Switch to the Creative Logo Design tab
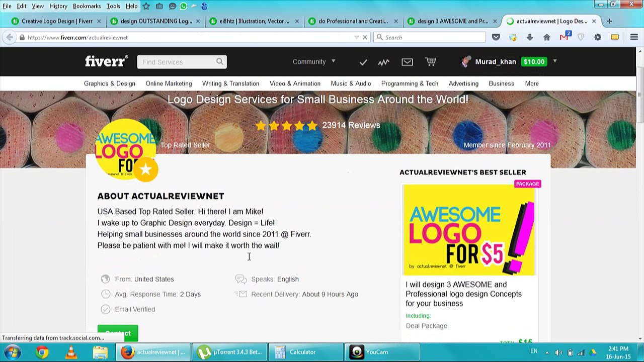The width and height of the screenshot is (644, 362). coord(56,21)
